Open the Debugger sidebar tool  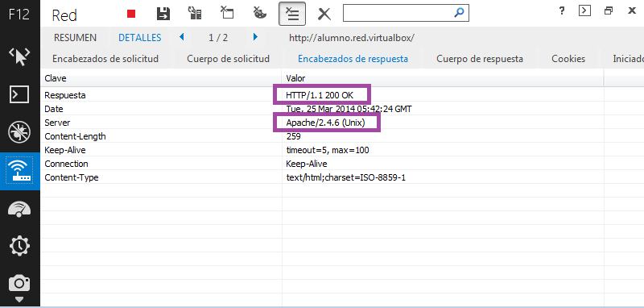[19, 132]
